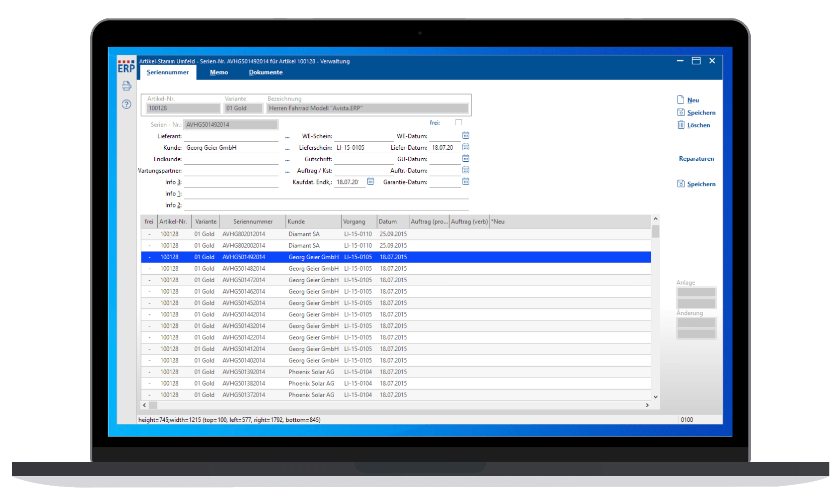The width and height of the screenshot is (840, 504).
Task: Open Endkunde lookup ellipsis button
Action: (x=287, y=159)
